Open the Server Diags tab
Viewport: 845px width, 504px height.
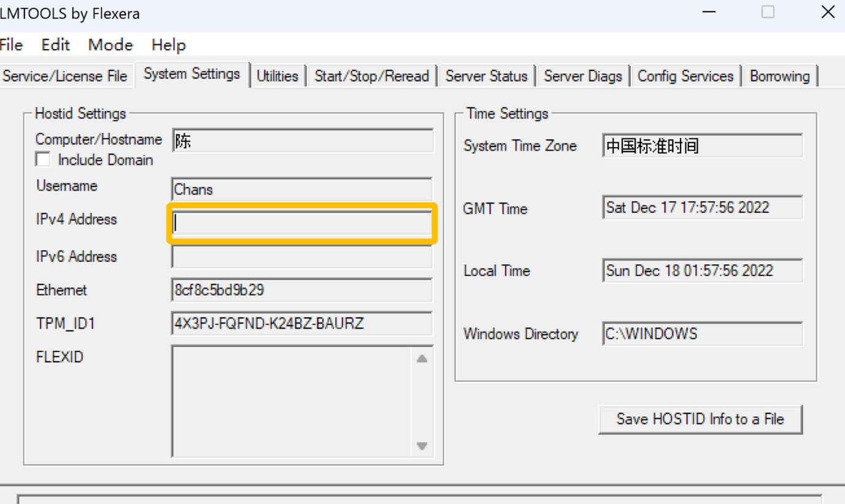coord(583,76)
